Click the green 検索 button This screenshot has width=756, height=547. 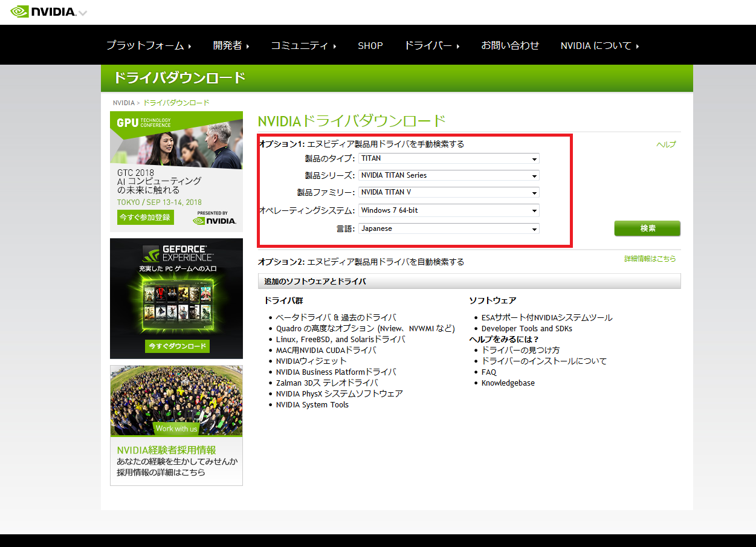click(647, 228)
